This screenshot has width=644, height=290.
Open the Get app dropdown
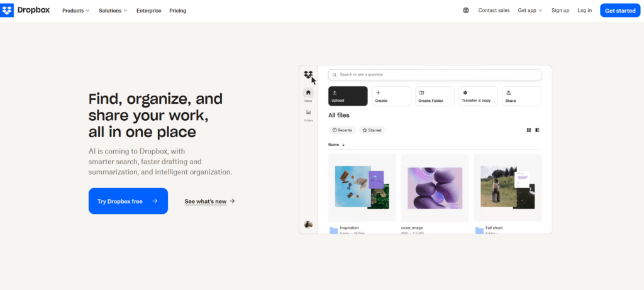(530, 11)
